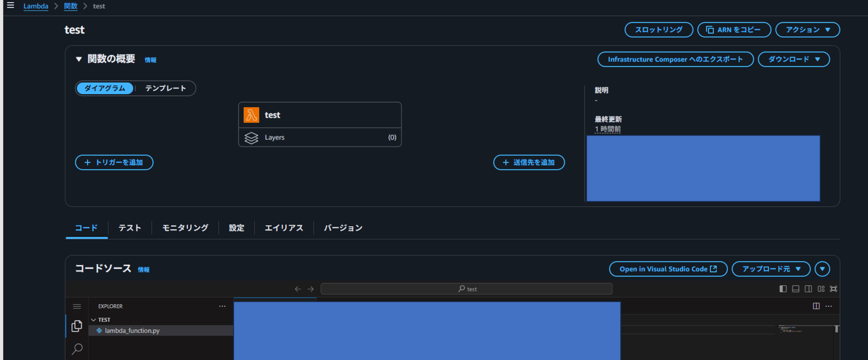Screen dimensions: 868x360
Task: Open the hamburger navigation menu
Action: (11, 5)
